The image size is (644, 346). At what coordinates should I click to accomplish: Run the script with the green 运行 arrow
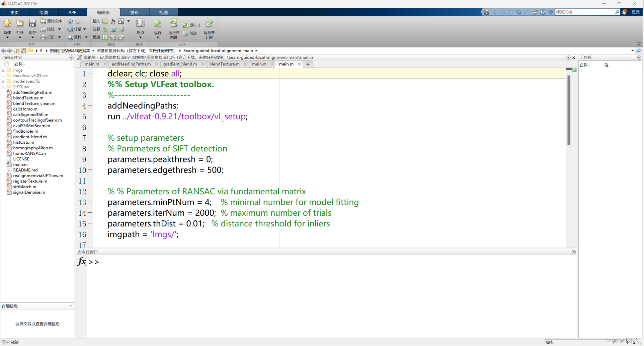coord(158,23)
